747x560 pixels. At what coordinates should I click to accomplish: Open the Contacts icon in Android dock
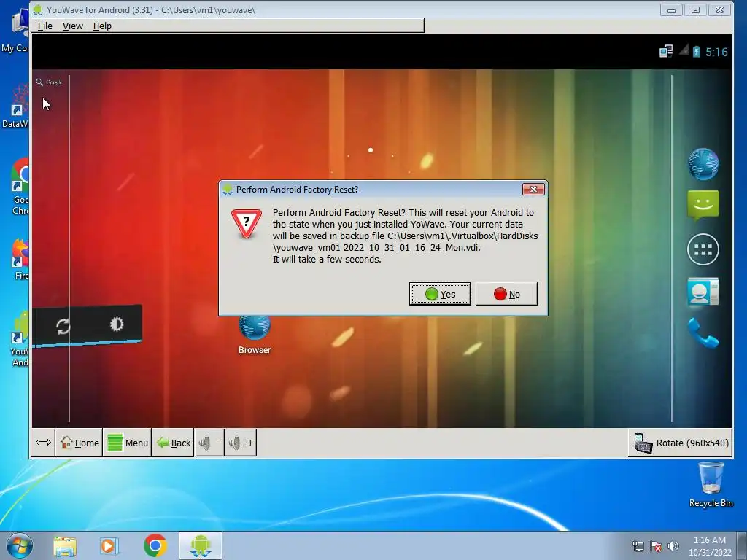click(x=703, y=292)
